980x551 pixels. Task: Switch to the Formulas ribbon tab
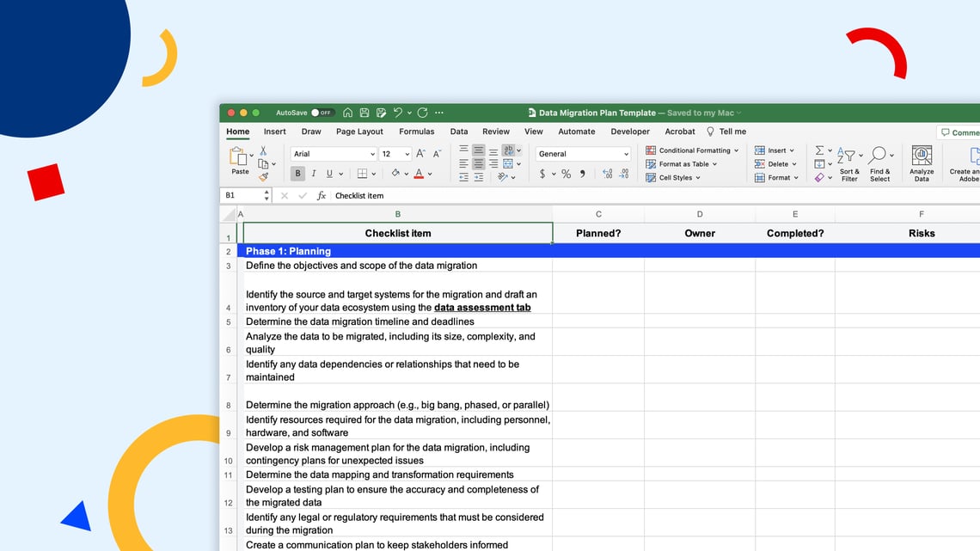417,132
